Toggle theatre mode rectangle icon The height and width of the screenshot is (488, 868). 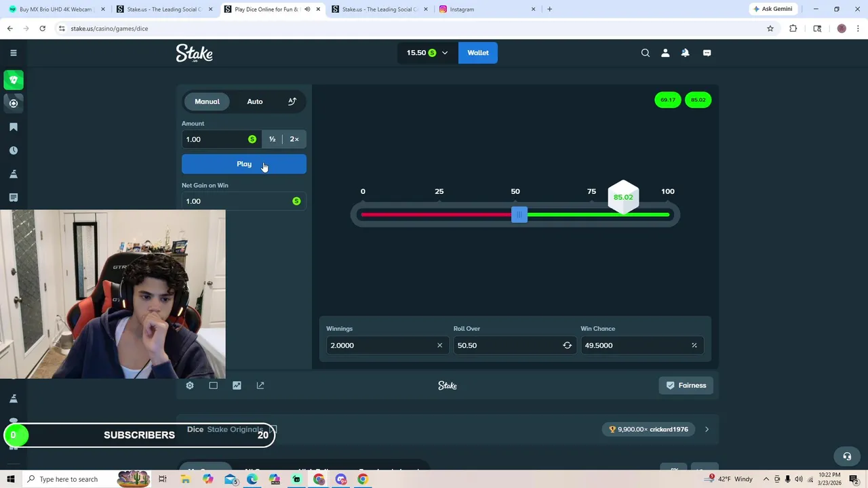(213, 386)
